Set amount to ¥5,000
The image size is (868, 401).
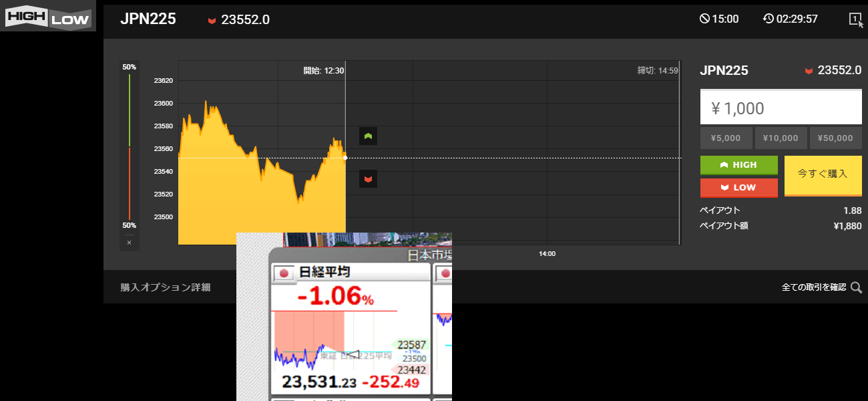[726, 138]
